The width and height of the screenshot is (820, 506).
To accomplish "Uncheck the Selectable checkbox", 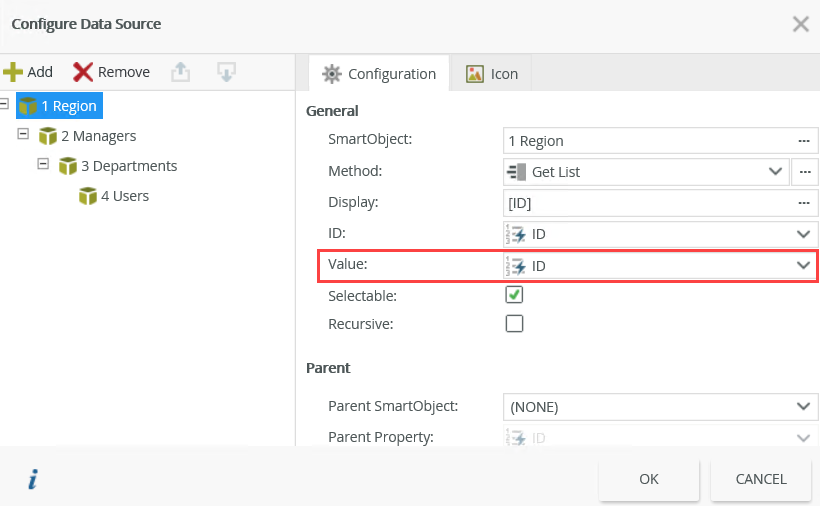I will pyautogui.click(x=514, y=295).
